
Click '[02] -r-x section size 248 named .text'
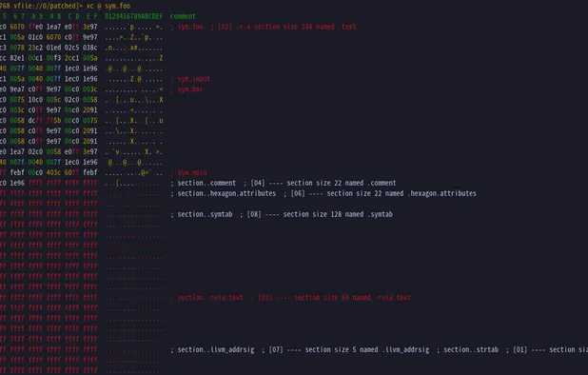[287, 27]
